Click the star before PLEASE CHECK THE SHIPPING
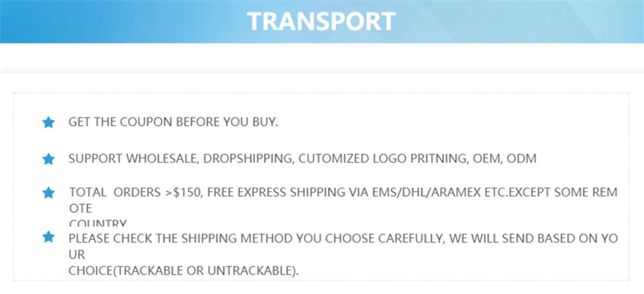 click(48, 237)
